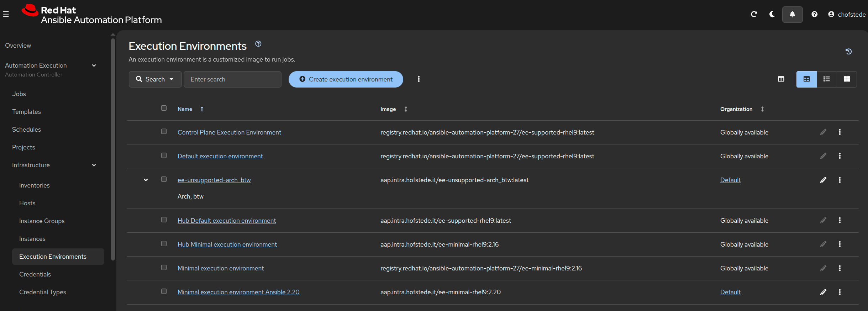Image resolution: width=868 pixels, height=311 pixels.
Task: Switch to card view
Action: click(x=847, y=79)
